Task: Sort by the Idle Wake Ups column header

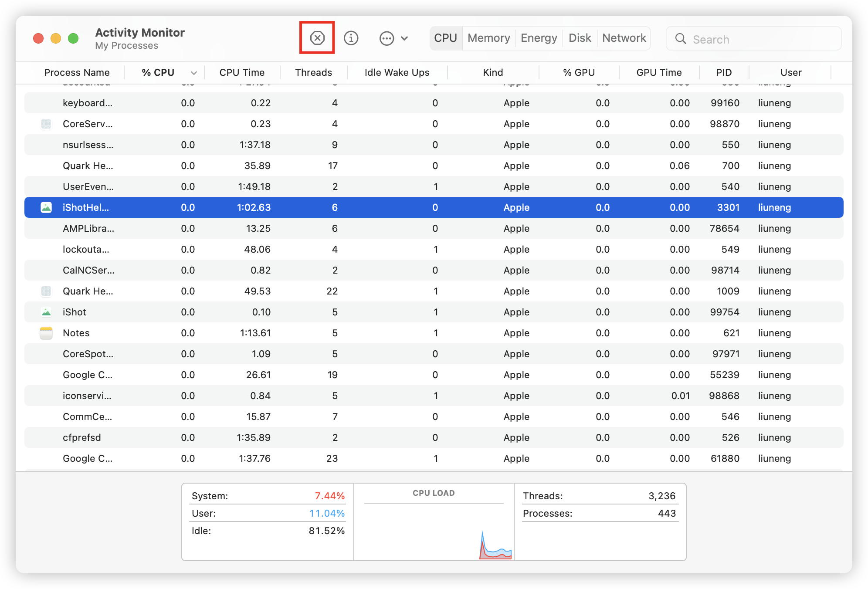Action: coord(397,72)
